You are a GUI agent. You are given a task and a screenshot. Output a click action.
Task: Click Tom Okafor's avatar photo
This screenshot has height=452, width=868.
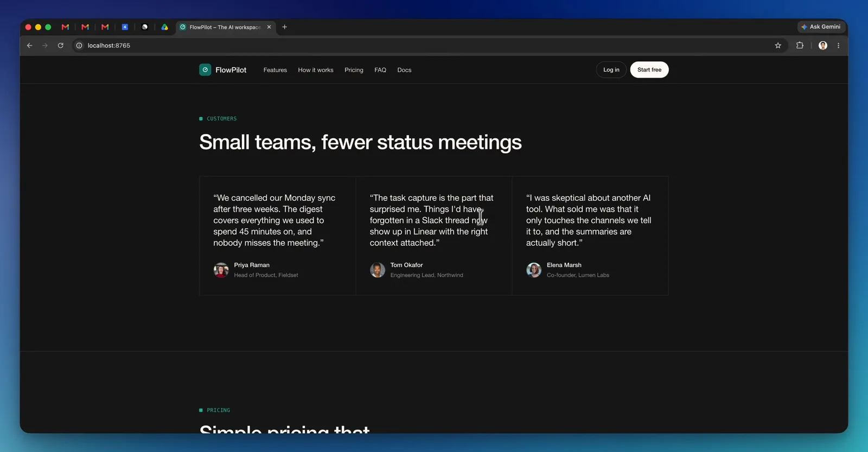(x=378, y=270)
